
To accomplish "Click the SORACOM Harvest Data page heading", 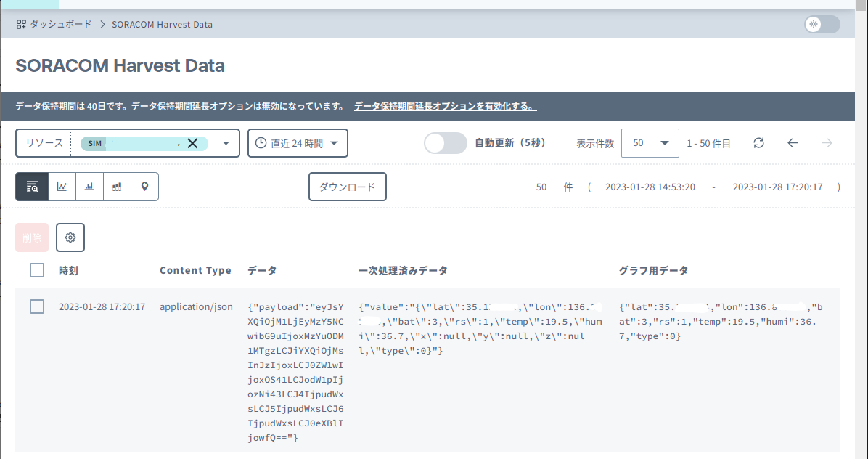I will point(120,65).
